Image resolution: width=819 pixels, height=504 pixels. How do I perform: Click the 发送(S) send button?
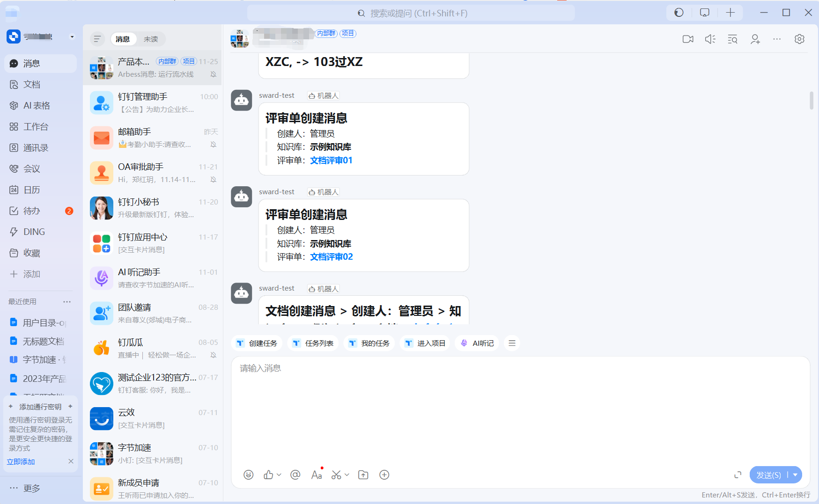coord(768,475)
